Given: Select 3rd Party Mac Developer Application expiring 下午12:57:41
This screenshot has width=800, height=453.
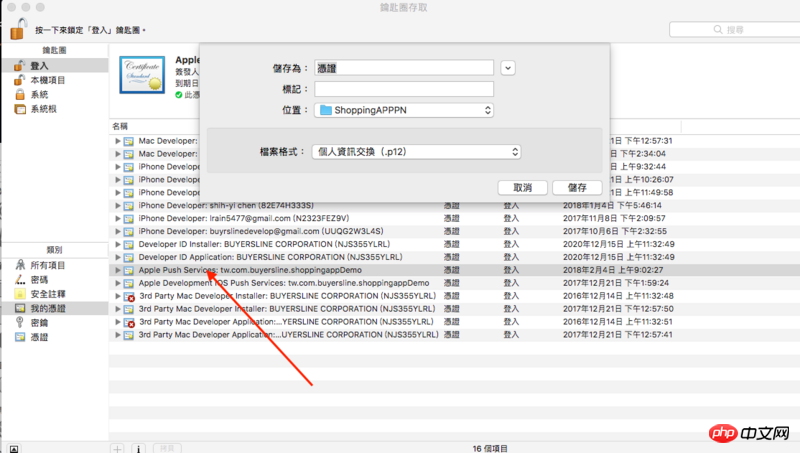Looking at the screenshot, I should [x=288, y=335].
